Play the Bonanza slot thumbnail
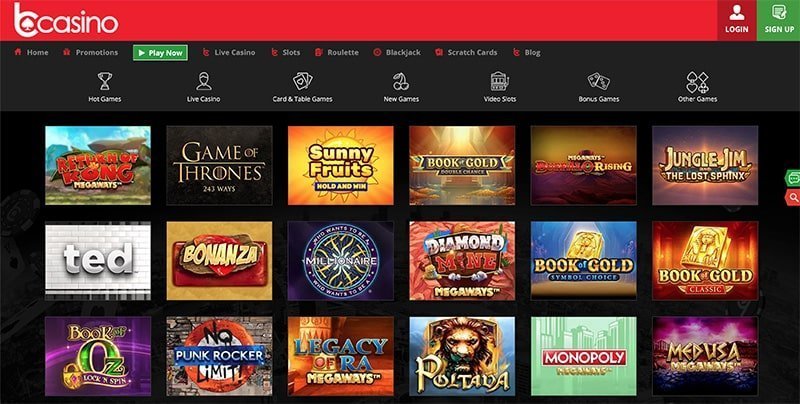This screenshot has height=404, width=800. click(219, 261)
